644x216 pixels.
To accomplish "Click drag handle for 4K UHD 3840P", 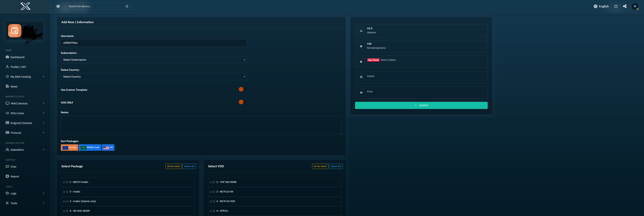I will tap(64, 211).
